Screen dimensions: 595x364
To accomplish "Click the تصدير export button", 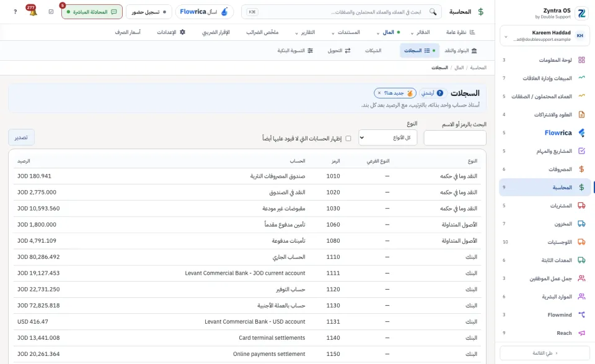I will [21, 137].
